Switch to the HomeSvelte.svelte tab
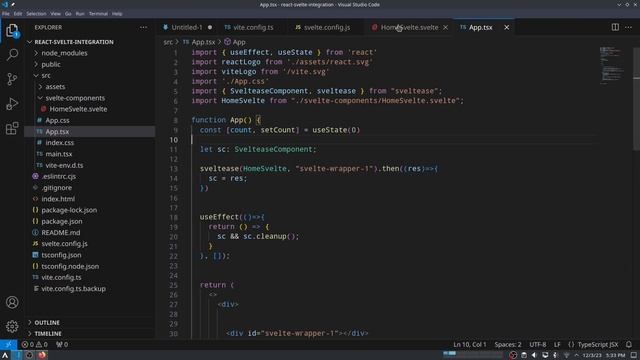The height and width of the screenshot is (360, 640). (x=409, y=27)
